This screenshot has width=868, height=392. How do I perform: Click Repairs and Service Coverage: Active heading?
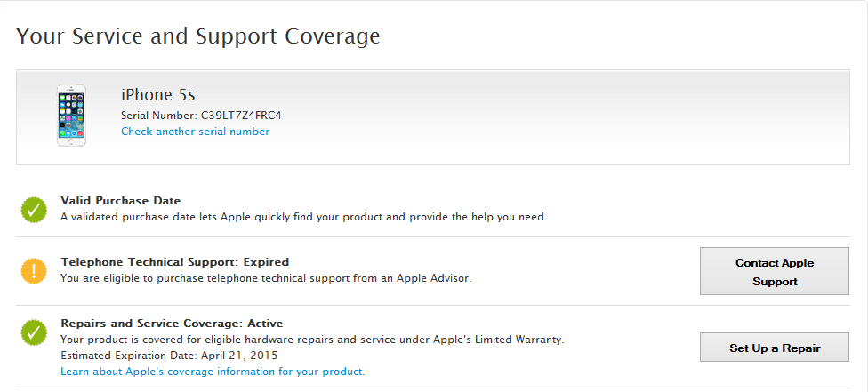point(173,324)
